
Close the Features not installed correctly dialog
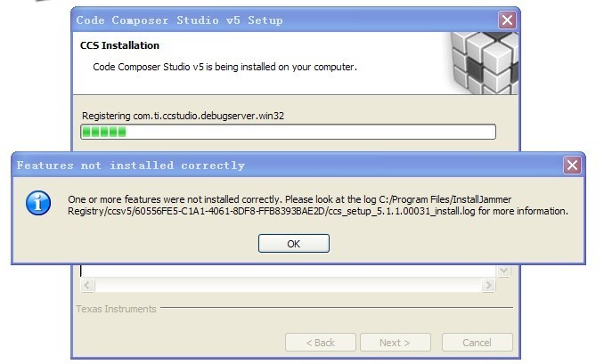point(573,165)
